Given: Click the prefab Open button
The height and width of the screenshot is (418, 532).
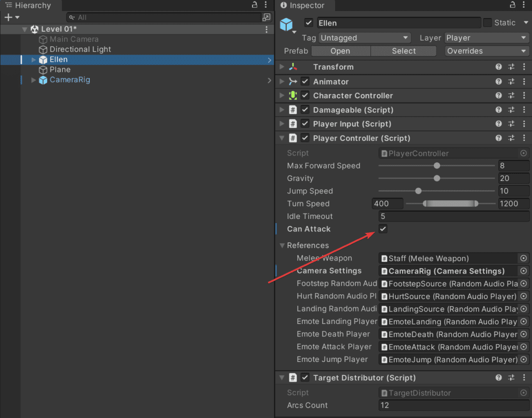Looking at the screenshot, I should (x=340, y=51).
